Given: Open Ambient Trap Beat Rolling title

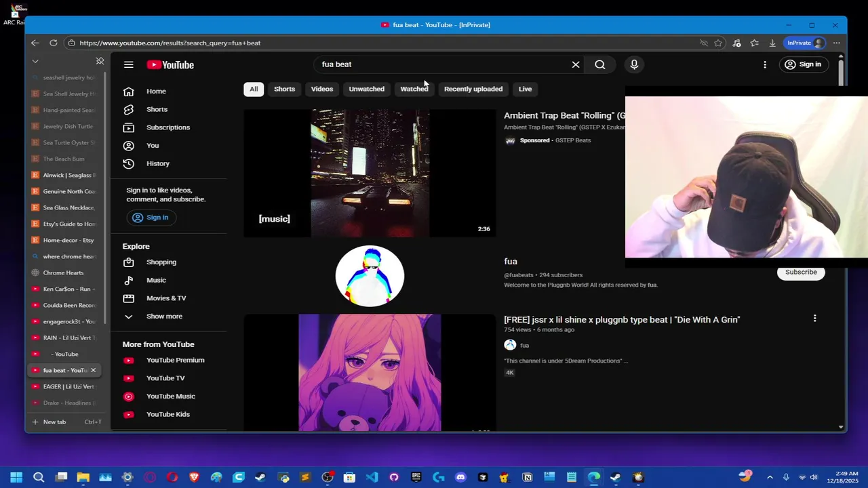Looking at the screenshot, I should (x=564, y=115).
